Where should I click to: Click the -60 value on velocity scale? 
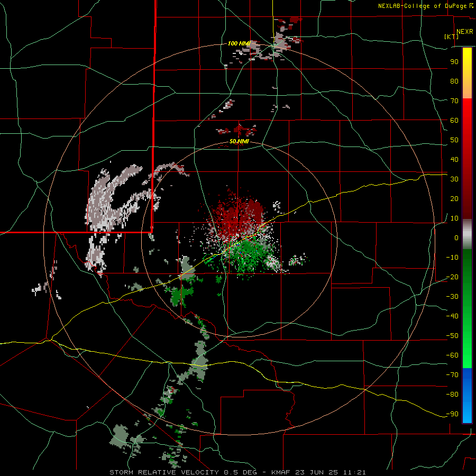click(452, 355)
